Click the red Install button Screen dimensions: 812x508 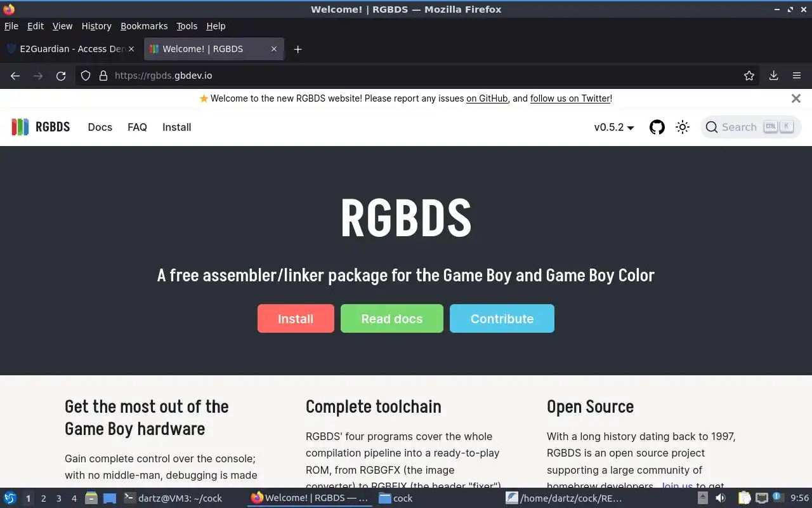coord(296,319)
